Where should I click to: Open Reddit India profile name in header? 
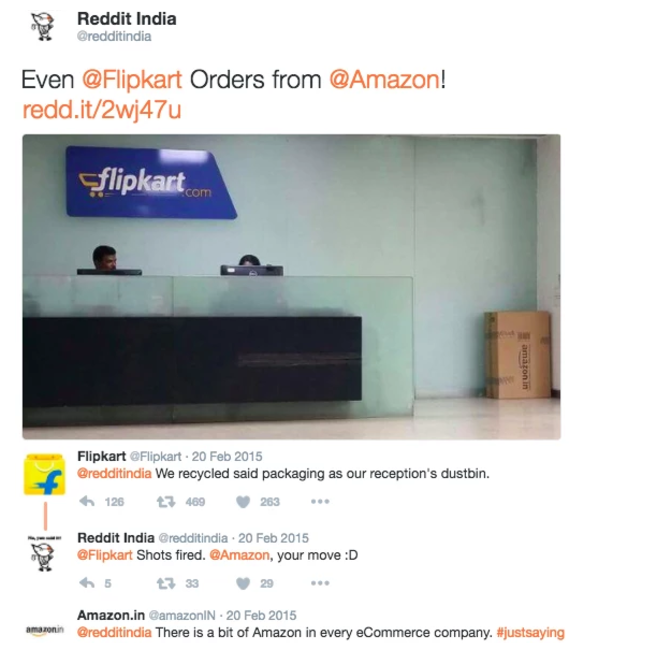[127, 19]
